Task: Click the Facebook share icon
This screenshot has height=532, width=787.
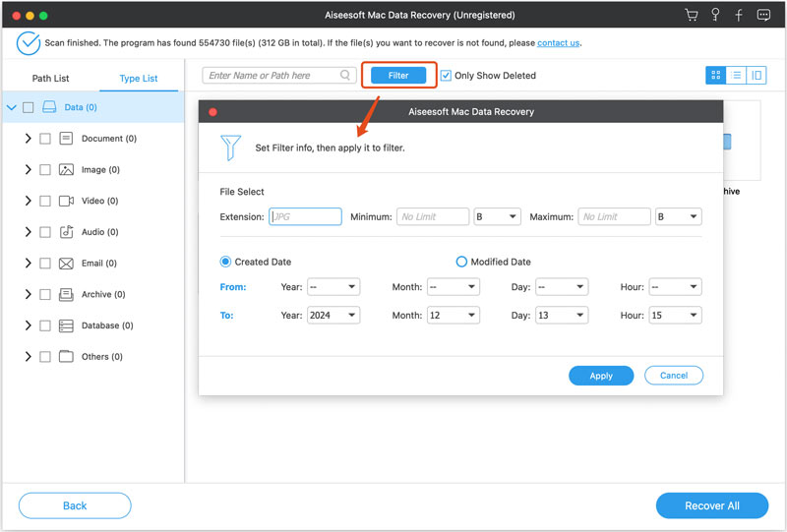Action: [740, 16]
